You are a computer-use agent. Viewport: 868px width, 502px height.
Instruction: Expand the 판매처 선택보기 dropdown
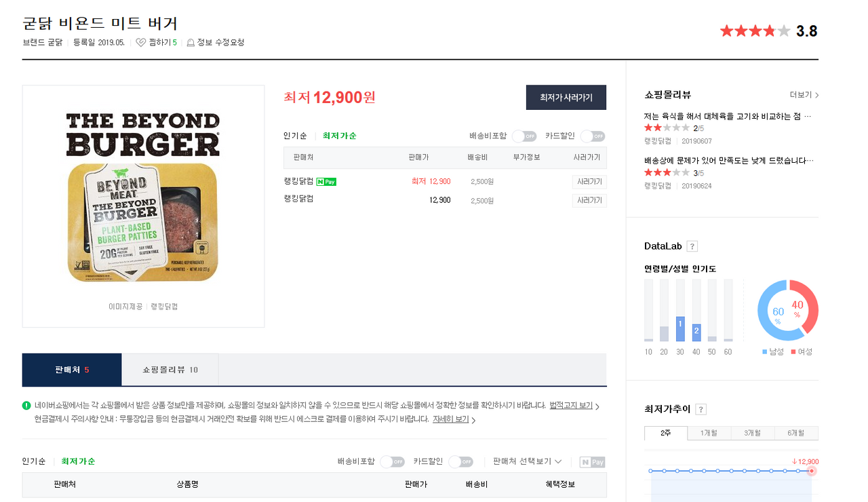point(527,461)
